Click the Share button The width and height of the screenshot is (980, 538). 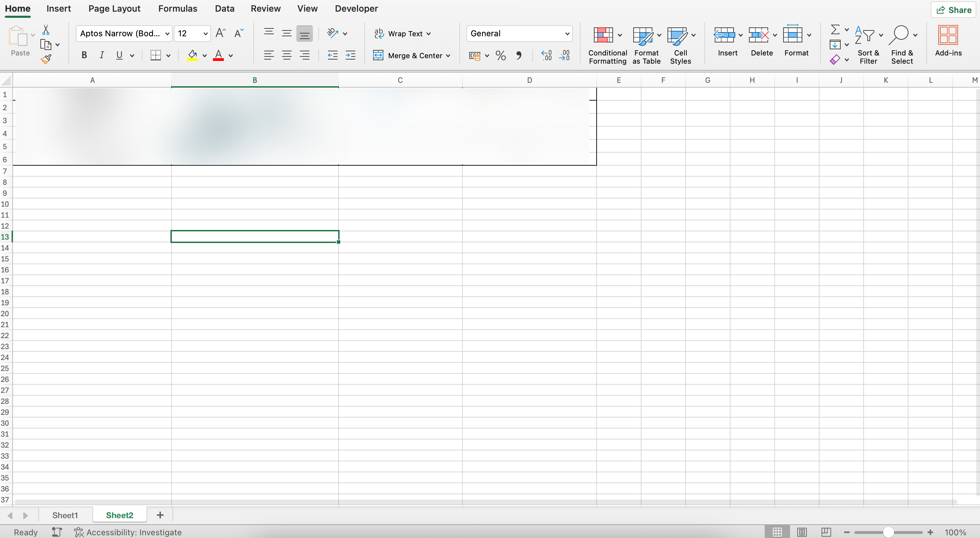click(953, 10)
